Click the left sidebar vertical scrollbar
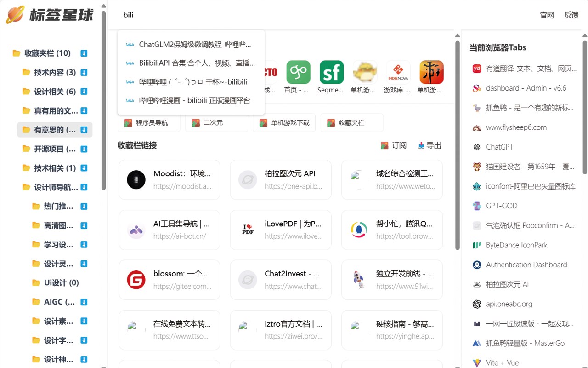This screenshot has height=368, width=588. point(104,100)
